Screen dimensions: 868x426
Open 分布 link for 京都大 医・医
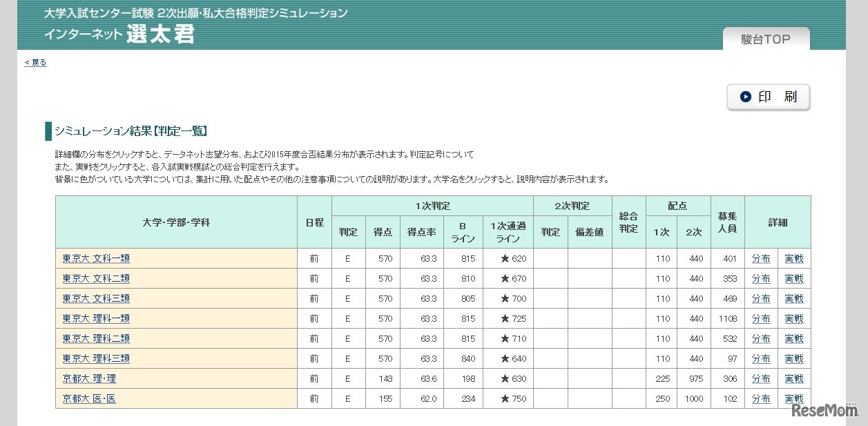pos(761,399)
